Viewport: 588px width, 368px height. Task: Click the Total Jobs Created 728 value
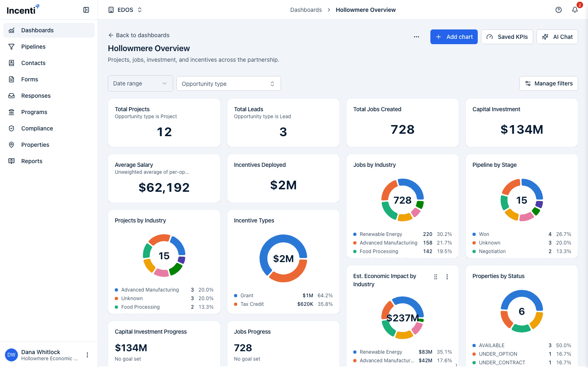(403, 130)
